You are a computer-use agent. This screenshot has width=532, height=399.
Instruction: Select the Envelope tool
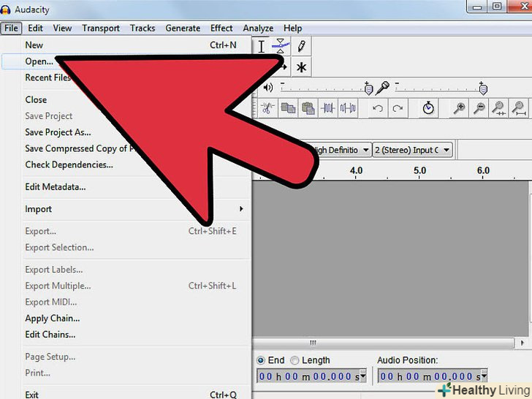click(x=281, y=47)
